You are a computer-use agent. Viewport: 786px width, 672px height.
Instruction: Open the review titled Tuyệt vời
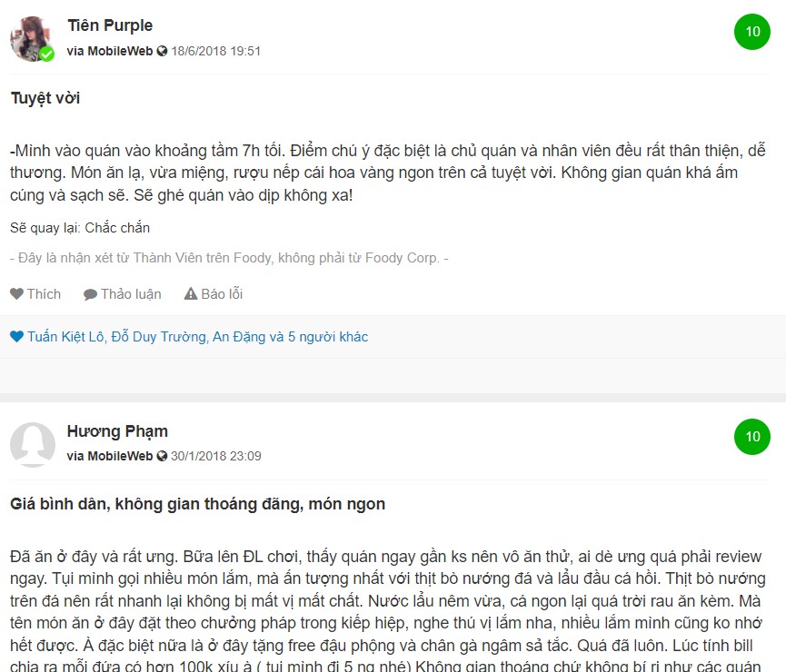[x=45, y=98]
